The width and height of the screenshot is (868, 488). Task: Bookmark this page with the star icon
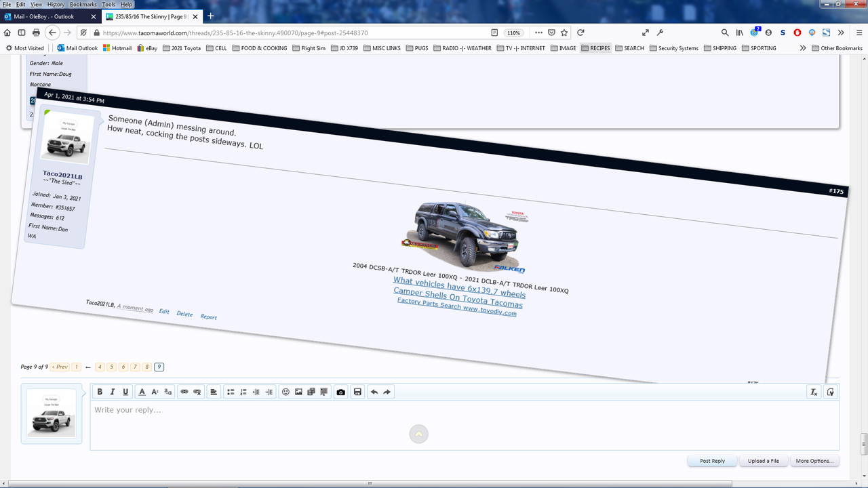click(564, 33)
